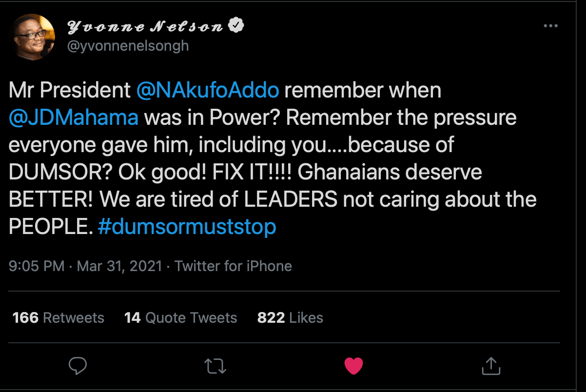This screenshot has width=586, height=392.
Task: Open the @NAkufoAddo mention
Action: (x=208, y=91)
